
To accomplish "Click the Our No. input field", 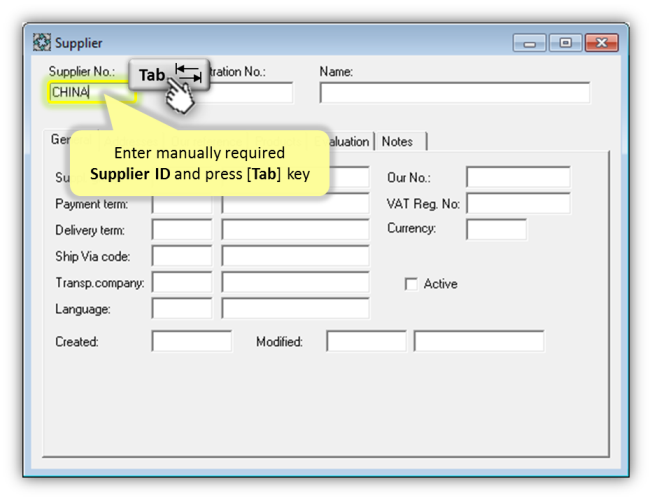I will click(x=518, y=177).
